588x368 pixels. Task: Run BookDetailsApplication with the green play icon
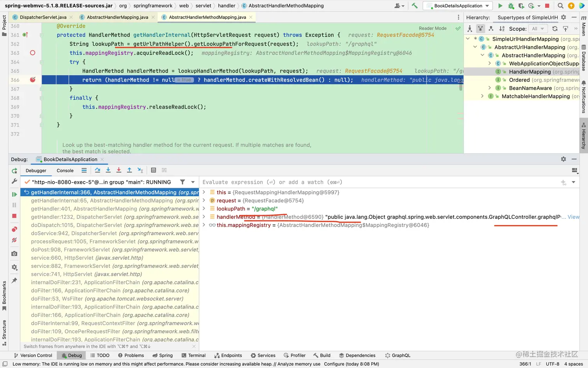pos(500,6)
